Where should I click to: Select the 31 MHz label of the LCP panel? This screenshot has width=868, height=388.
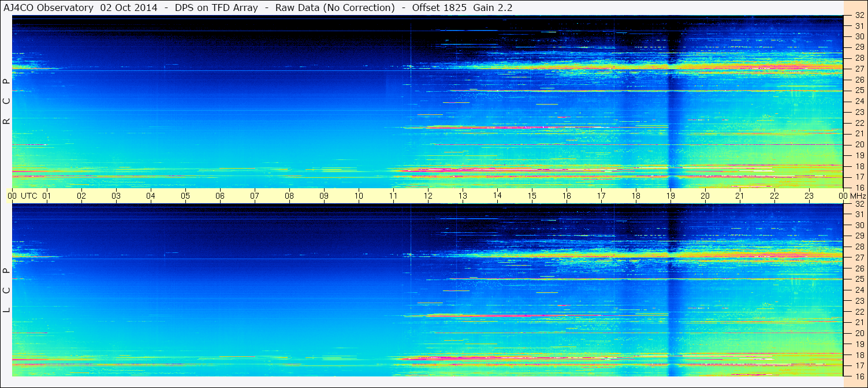(x=859, y=214)
